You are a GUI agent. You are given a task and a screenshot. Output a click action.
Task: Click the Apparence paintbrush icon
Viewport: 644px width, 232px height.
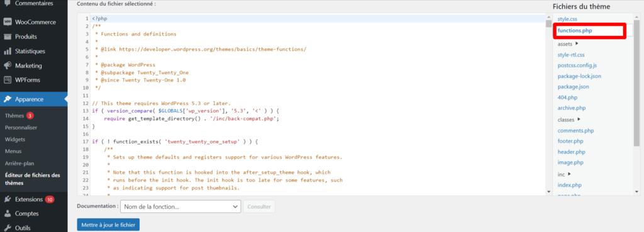coord(7,99)
